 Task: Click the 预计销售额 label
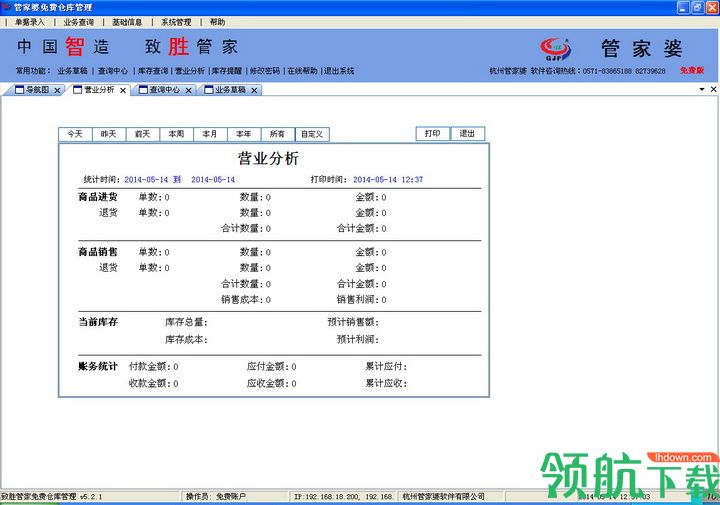(353, 322)
